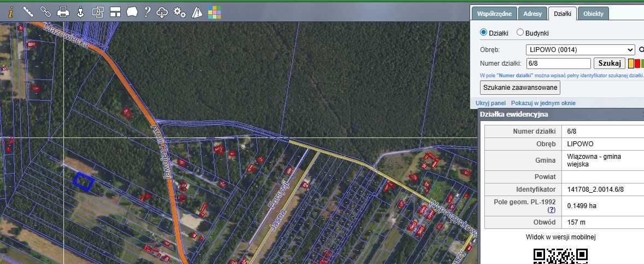Screen dimensions: 644x264
Task: Activate the info (i) identify tool
Action: [x=11, y=13]
